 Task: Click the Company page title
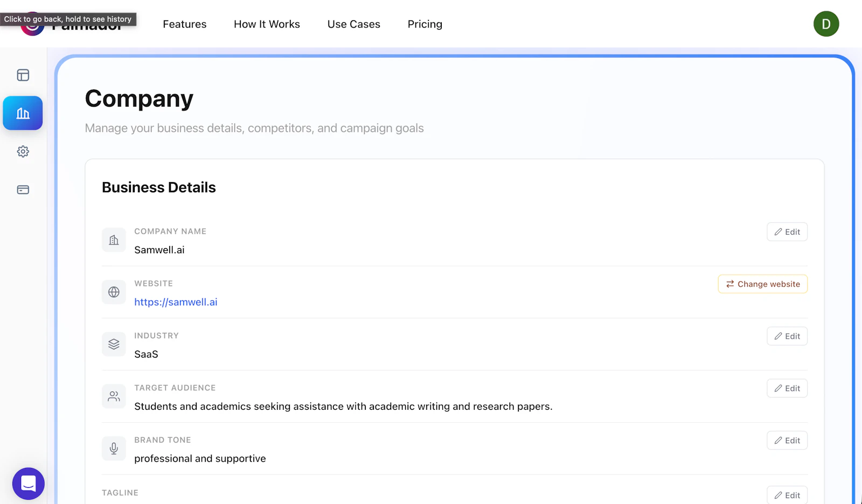(x=139, y=99)
